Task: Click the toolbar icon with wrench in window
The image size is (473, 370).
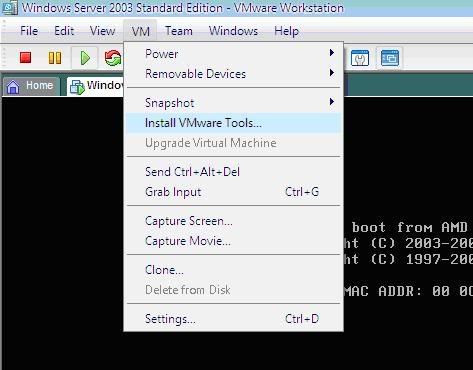Action: point(360,58)
